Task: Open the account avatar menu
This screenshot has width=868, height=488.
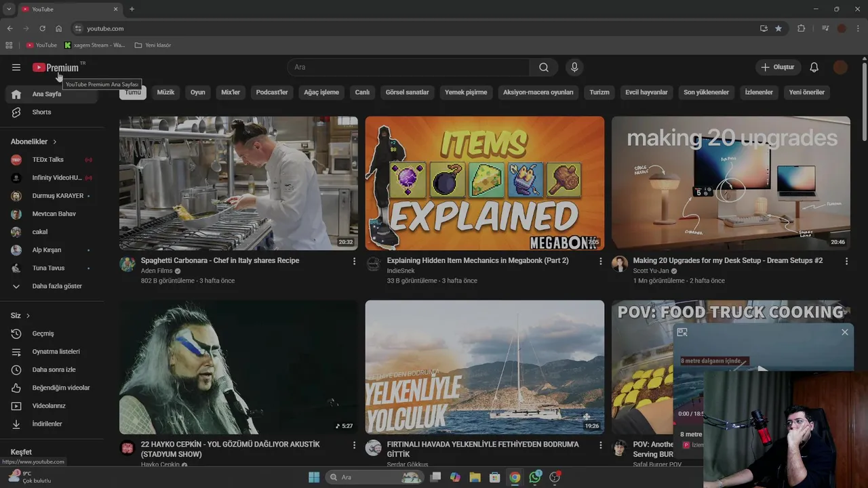Action: 840,67
